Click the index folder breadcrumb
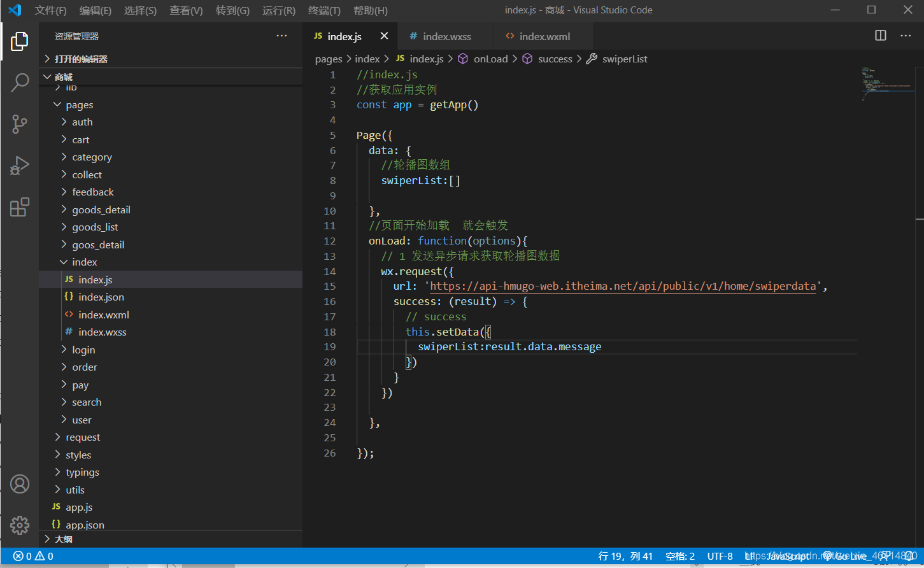The height and width of the screenshot is (568, 924). tap(367, 59)
